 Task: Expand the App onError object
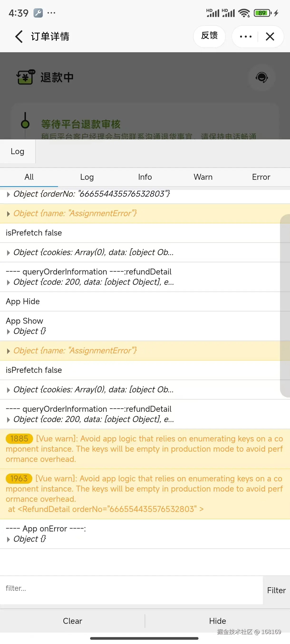click(9, 539)
